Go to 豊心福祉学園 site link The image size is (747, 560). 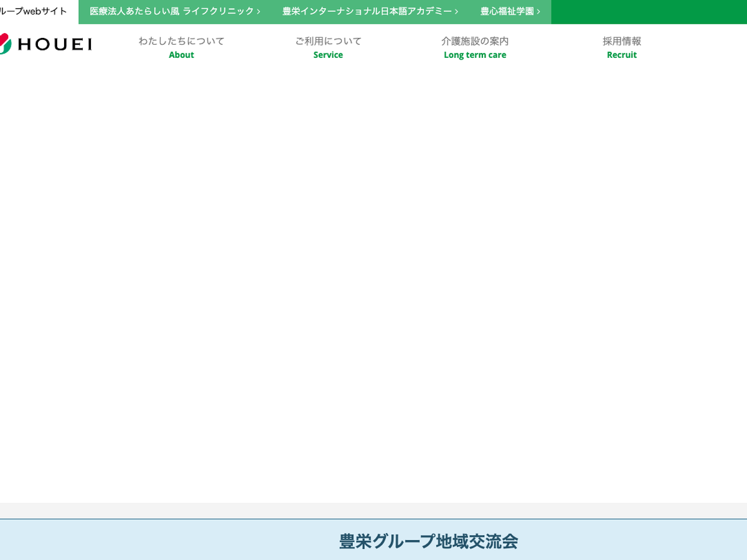coord(507,11)
